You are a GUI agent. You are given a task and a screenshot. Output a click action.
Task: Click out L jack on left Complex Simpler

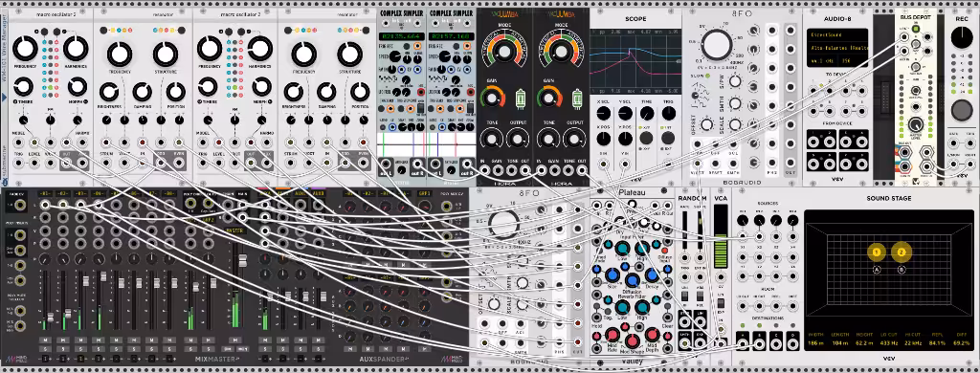[387, 163]
